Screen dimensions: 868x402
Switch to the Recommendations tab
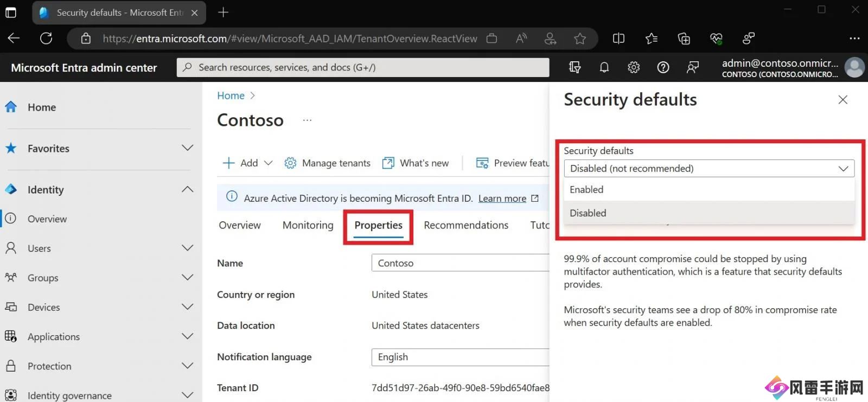click(466, 225)
